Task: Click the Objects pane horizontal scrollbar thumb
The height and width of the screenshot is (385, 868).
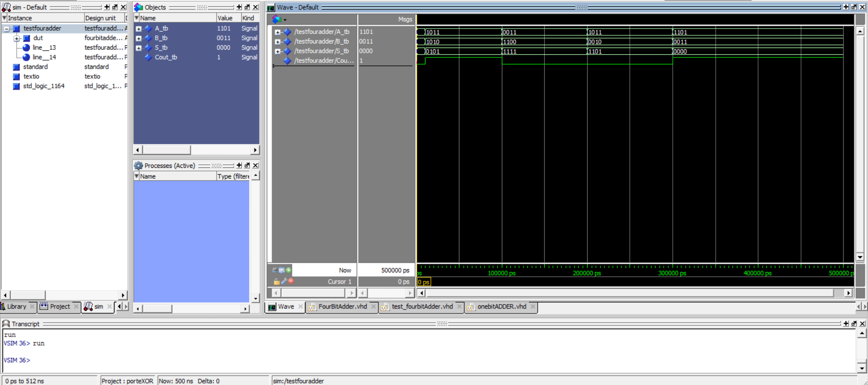Action: click(166, 150)
